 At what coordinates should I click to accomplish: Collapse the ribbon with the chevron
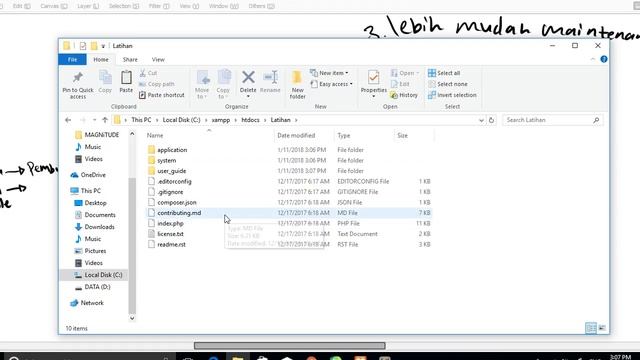point(593,59)
